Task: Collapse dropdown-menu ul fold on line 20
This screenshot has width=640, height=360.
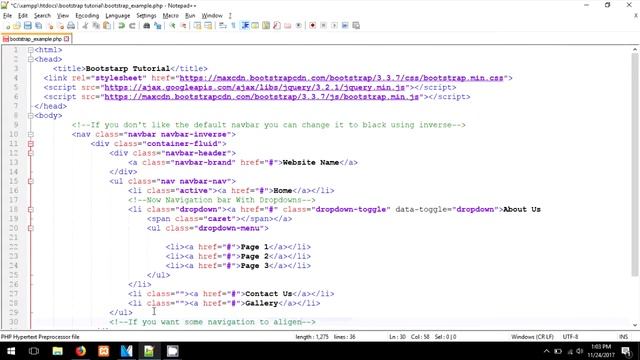Action: click(31, 228)
